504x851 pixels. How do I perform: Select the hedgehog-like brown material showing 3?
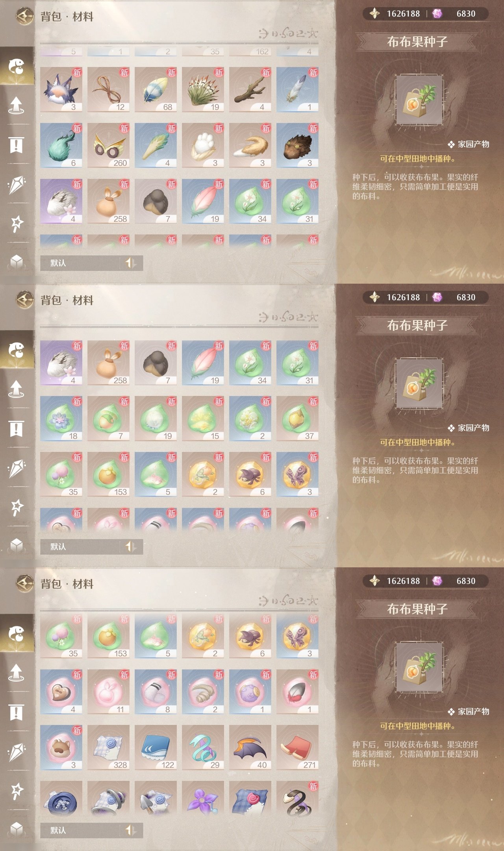[297, 145]
